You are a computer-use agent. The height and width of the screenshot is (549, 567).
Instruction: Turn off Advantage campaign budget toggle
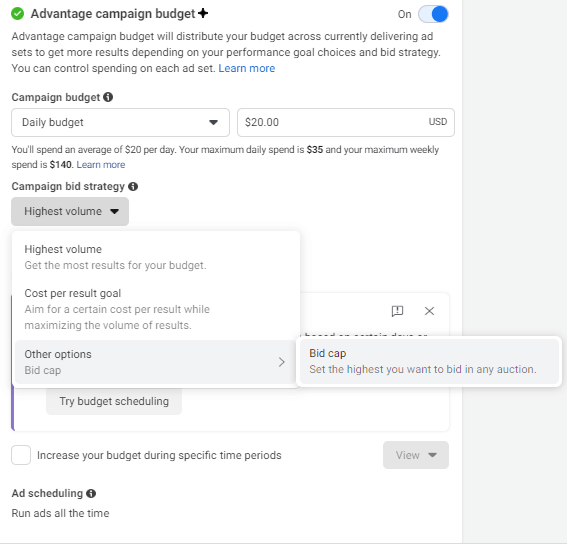click(433, 14)
